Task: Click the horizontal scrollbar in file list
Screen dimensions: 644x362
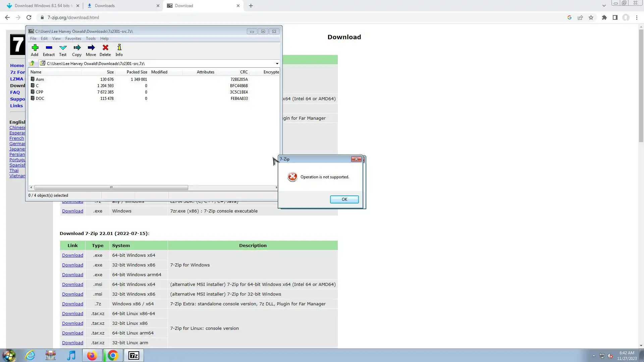Action: pyautogui.click(x=111, y=188)
